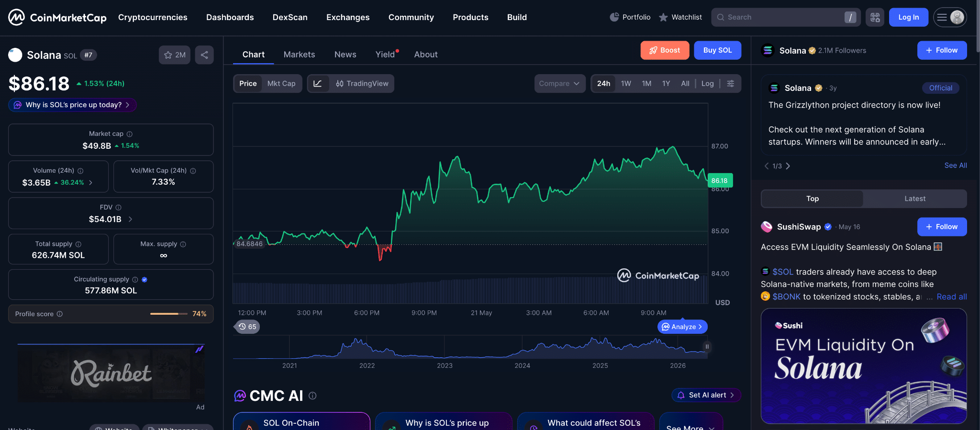Select the Top posts tab

(x=812, y=198)
